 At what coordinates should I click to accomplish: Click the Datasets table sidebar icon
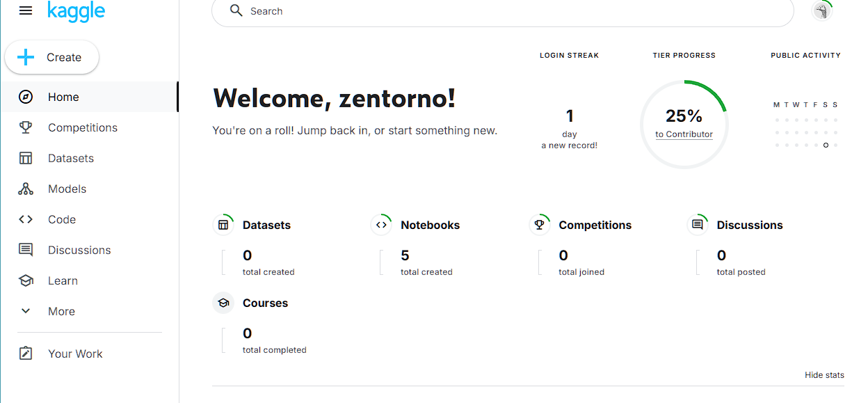tap(26, 158)
